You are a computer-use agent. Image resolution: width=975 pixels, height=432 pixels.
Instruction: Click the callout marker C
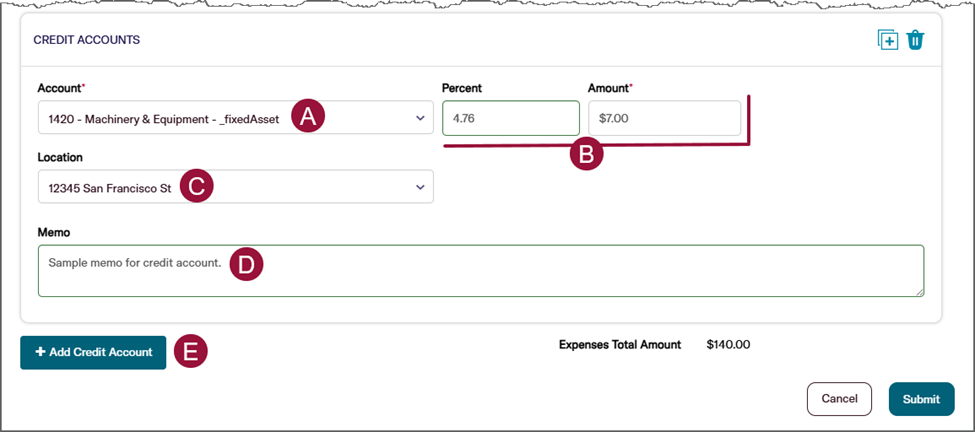coord(197,186)
